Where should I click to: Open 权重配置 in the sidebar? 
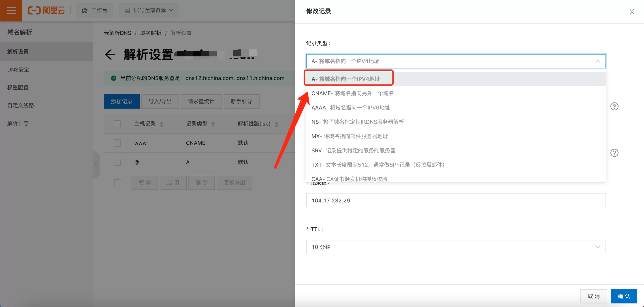coord(47,88)
